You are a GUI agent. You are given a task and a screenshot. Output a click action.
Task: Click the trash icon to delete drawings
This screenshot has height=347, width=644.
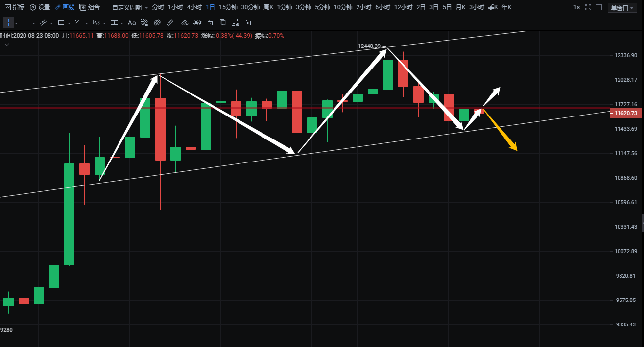(x=248, y=23)
